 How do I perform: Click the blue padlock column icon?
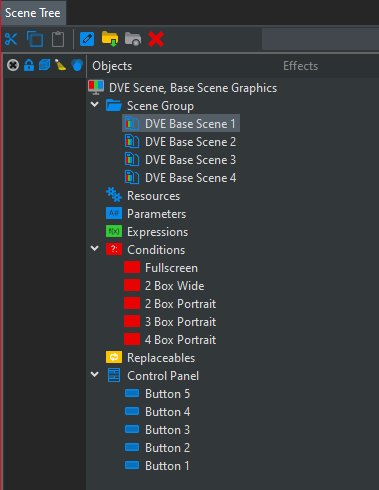[29, 65]
